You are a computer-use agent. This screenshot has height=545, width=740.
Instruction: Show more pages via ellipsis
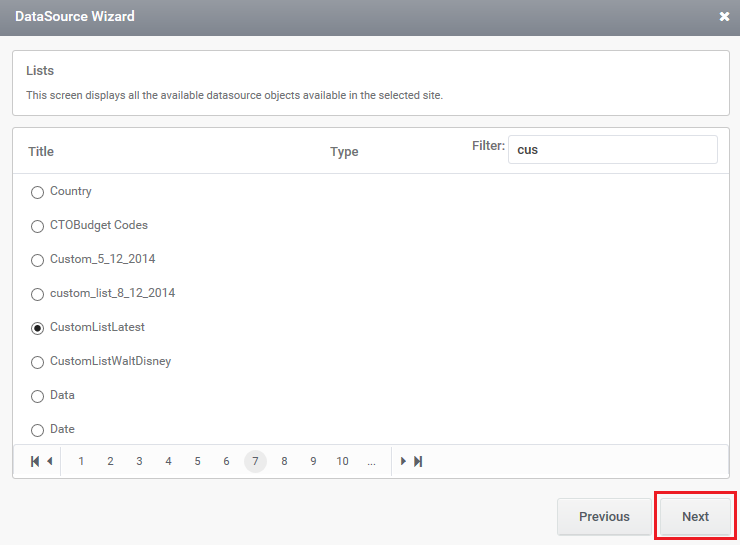[x=371, y=461]
